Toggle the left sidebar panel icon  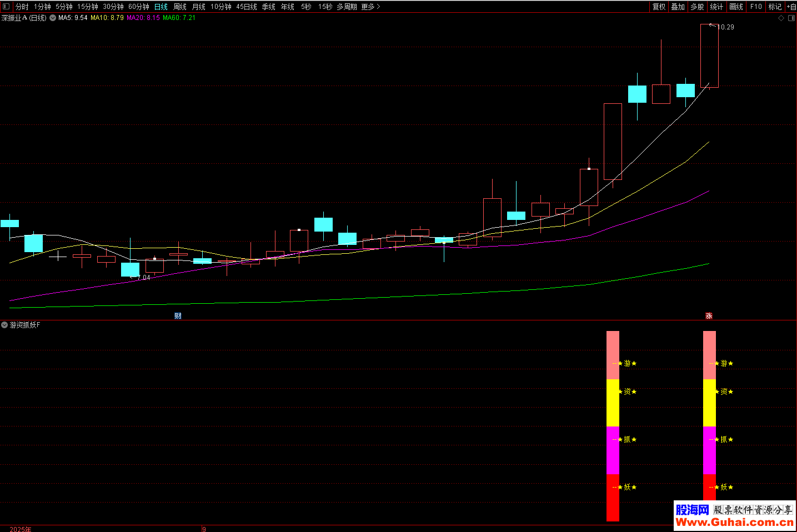coord(7,7)
